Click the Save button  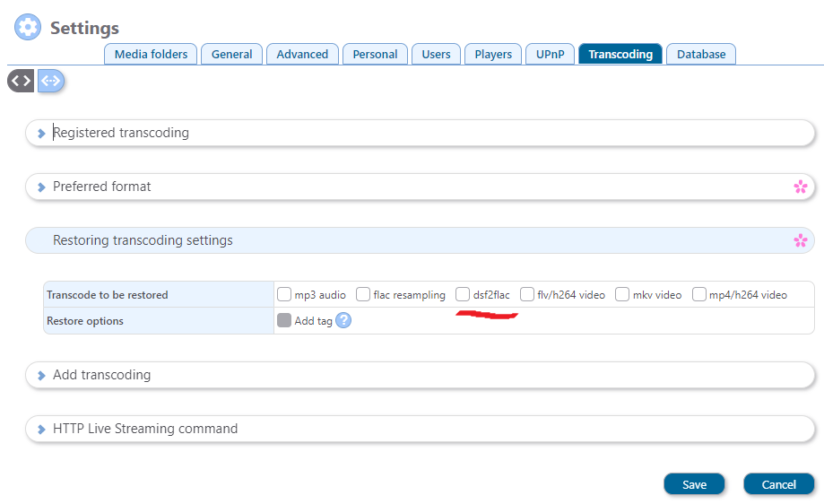pos(694,484)
